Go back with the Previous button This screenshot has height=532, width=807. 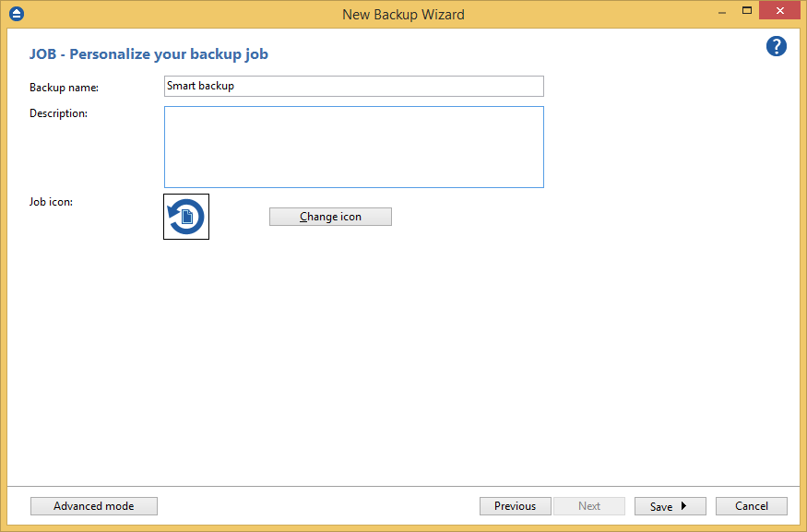tap(515, 505)
